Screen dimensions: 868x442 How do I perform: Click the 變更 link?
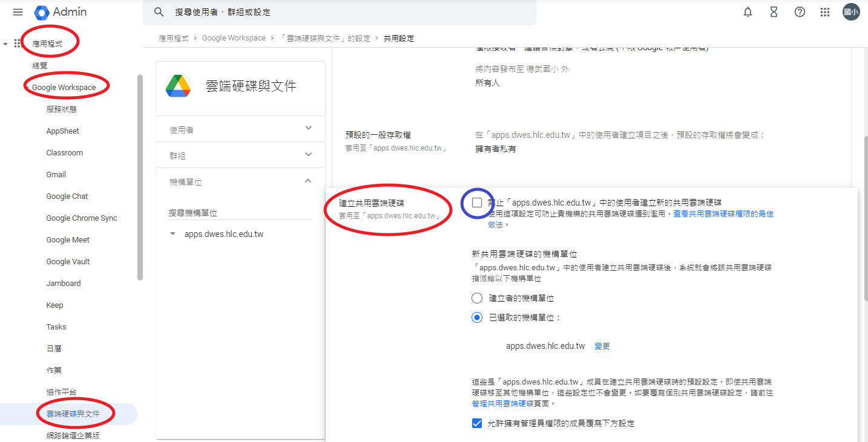pyautogui.click(x=602, y=346)
